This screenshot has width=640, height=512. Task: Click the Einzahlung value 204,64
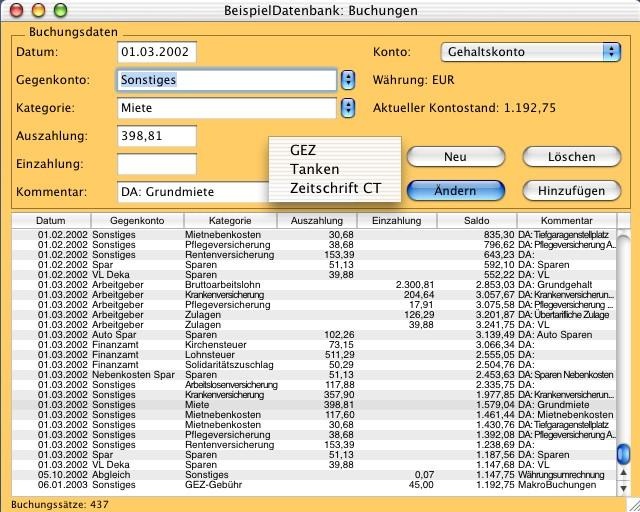(x=419, y=295)
